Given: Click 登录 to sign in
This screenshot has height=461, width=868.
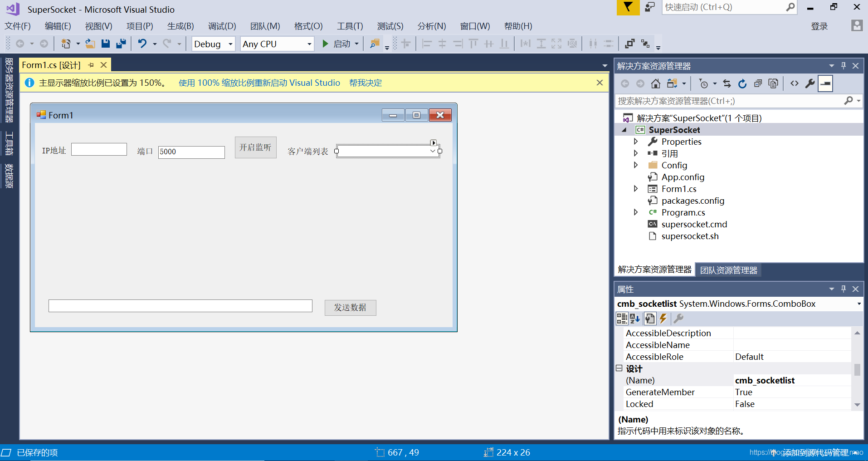Looking at the screenshot, I should pyautogui.click(x=819, y=26).
